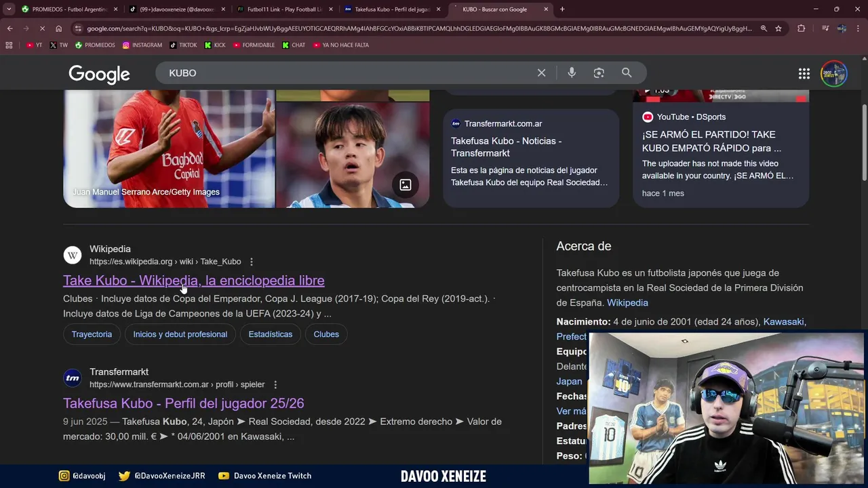Open Wikipedia link in Acerca de panel
The height and width of the screenshot is (488, 868).
627,303
